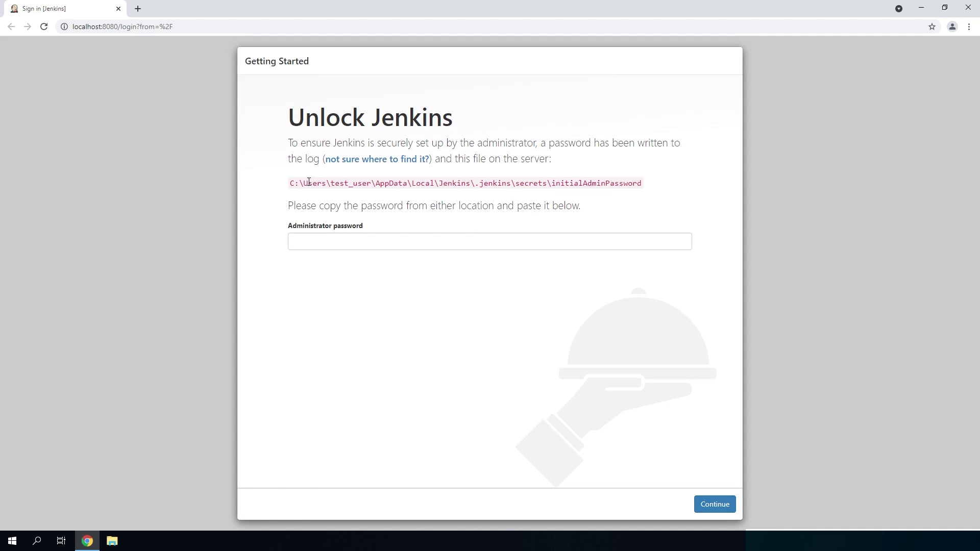The height and width of the screenshot is (551, 980).
Task: Click Chrome icon in taskbar
Action: [x=87, y=541]
